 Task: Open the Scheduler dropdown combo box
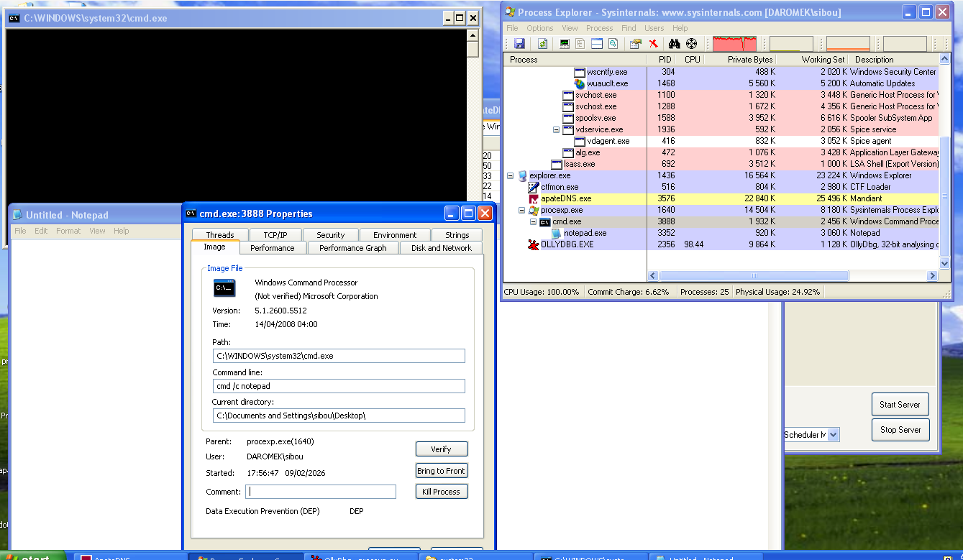(833, 434)
